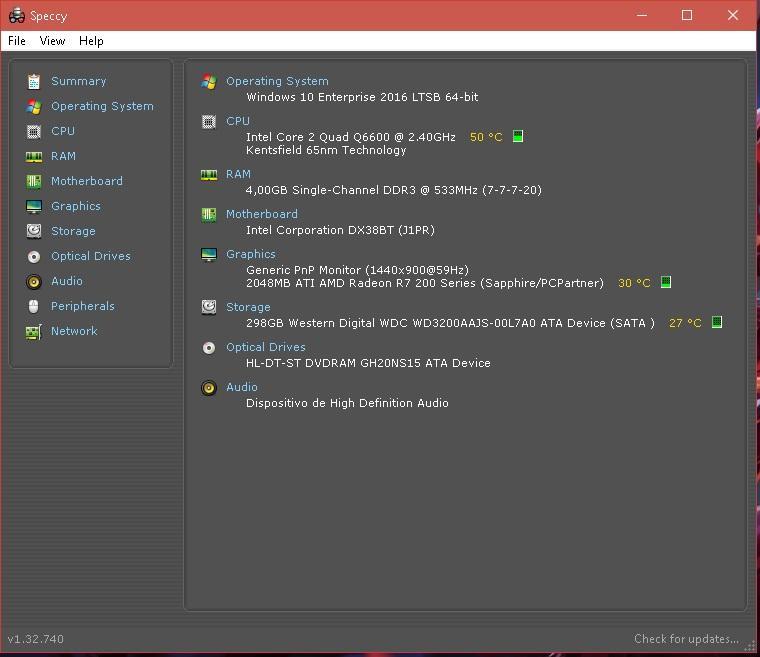This screenshot has width=760, height=657.
Task: Open the Motherboard sidebar section
Action: pos(87,181)
